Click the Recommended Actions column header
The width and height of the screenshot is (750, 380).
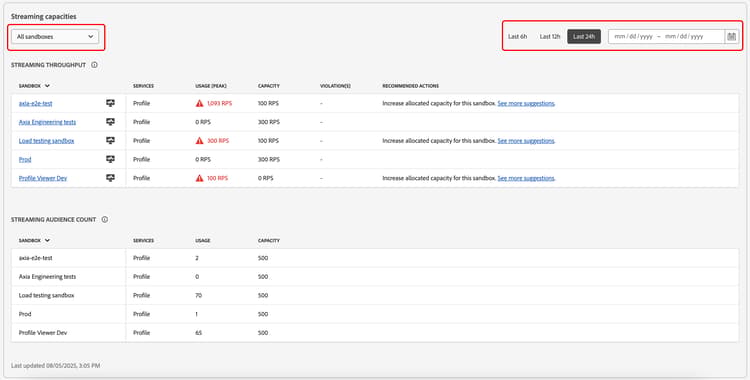coord(410,86)
